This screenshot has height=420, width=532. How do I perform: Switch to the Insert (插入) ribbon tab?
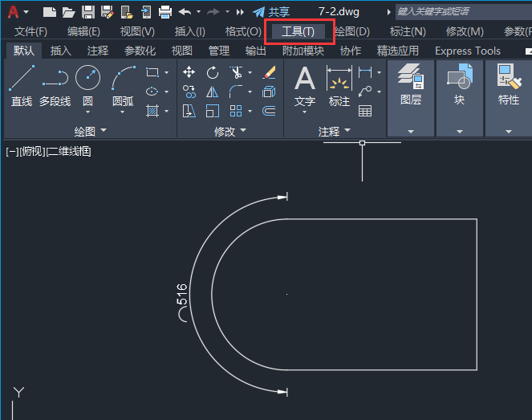pyautogui.click(x=61, y=51)
